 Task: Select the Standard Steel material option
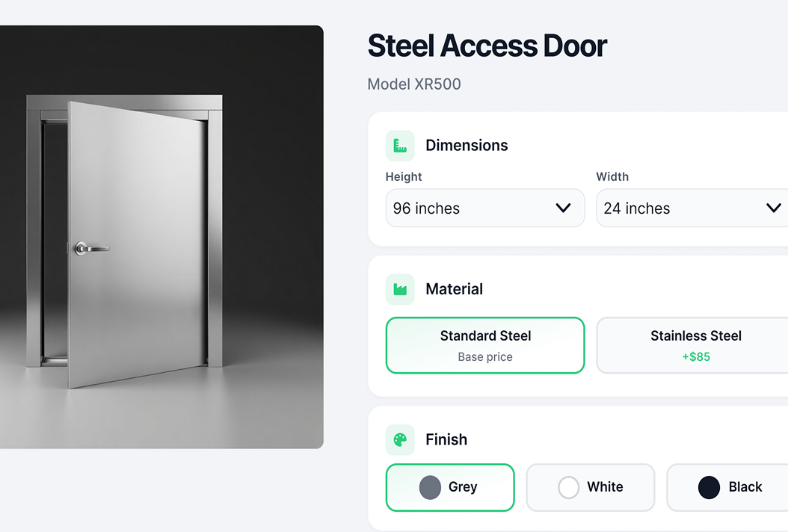coord(485,345)
